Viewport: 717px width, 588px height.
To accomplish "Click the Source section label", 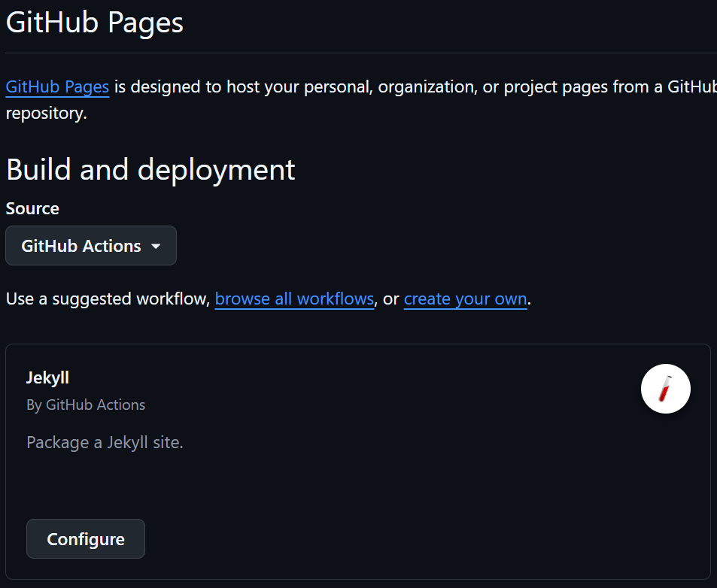I will (32, 208).
